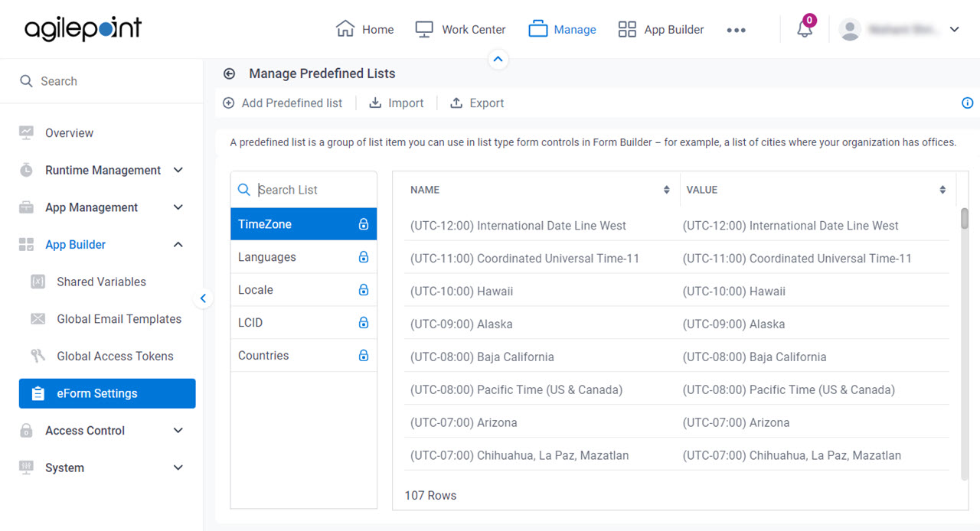Screen dimensions: 980x531
Task: Click the table vertical scrollbar thumb
Action: click(965, 217)
